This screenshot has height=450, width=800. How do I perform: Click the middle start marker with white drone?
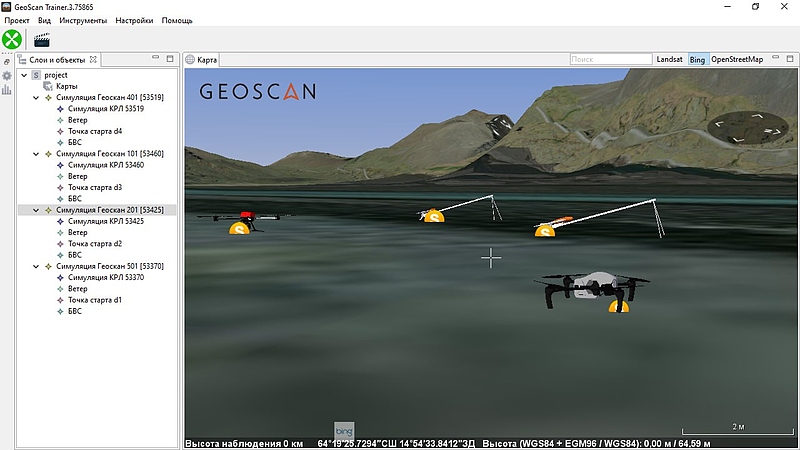point(433,216)
